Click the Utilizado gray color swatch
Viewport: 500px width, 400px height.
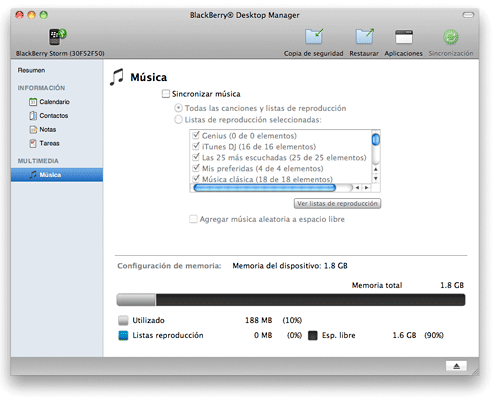coord(123,320)
